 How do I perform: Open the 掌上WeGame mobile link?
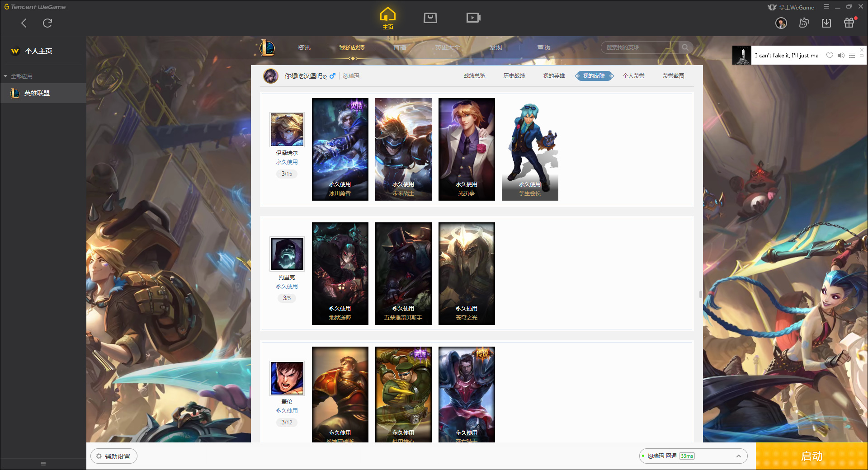click(791, 7)
